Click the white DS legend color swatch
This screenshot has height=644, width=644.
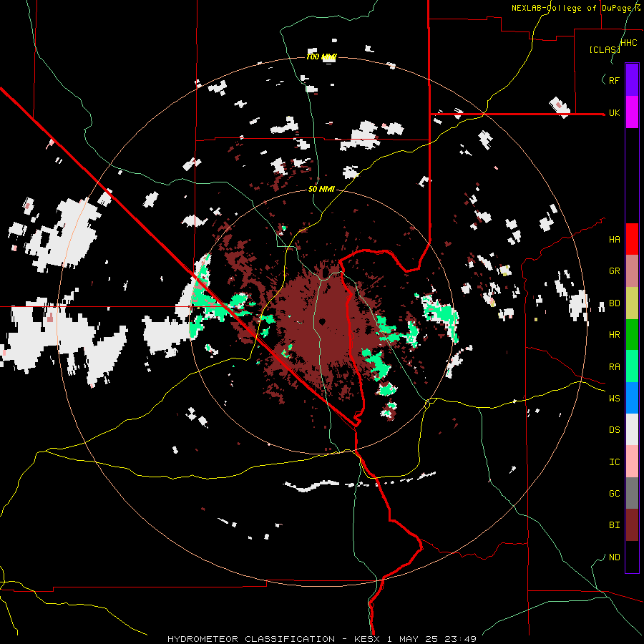click(632, 429)
